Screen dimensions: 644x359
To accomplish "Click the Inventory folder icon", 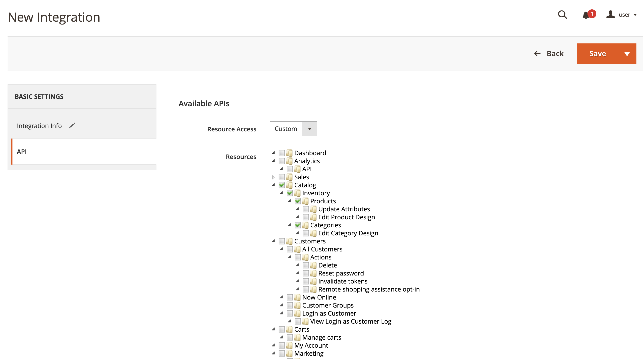I will pos(297,193).
